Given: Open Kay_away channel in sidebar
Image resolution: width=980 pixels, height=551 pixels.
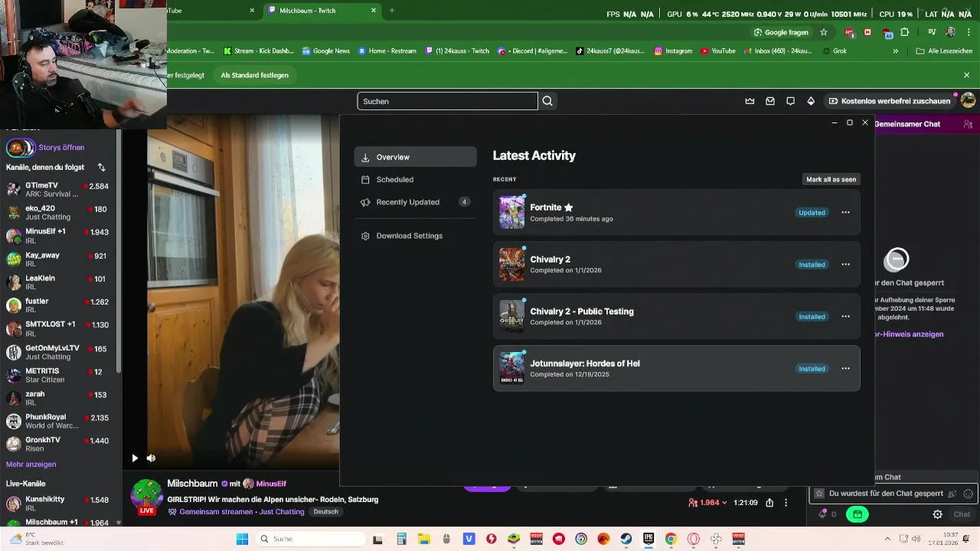Looking at the screenshot, I should tap(58, 259).
